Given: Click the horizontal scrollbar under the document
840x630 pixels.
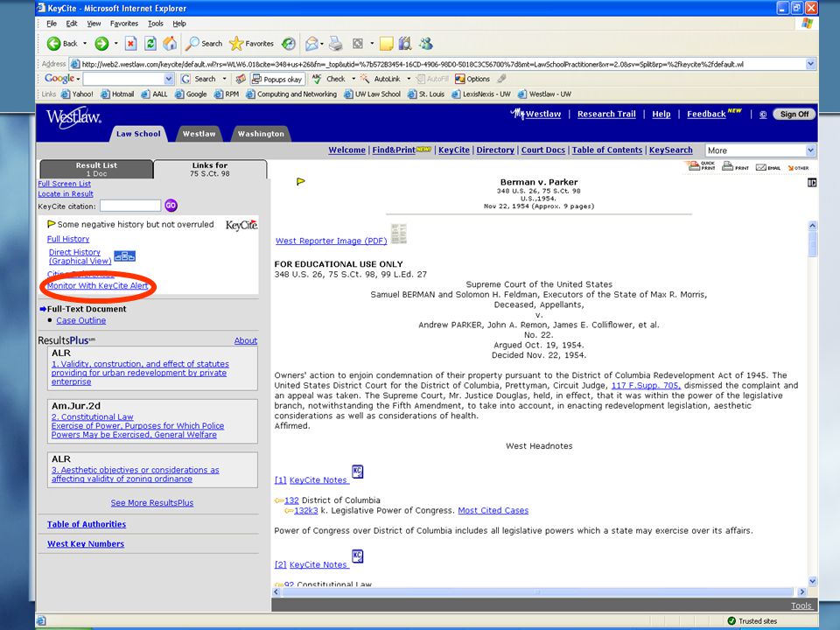Looking at the screenshot, I should [537, 592].
